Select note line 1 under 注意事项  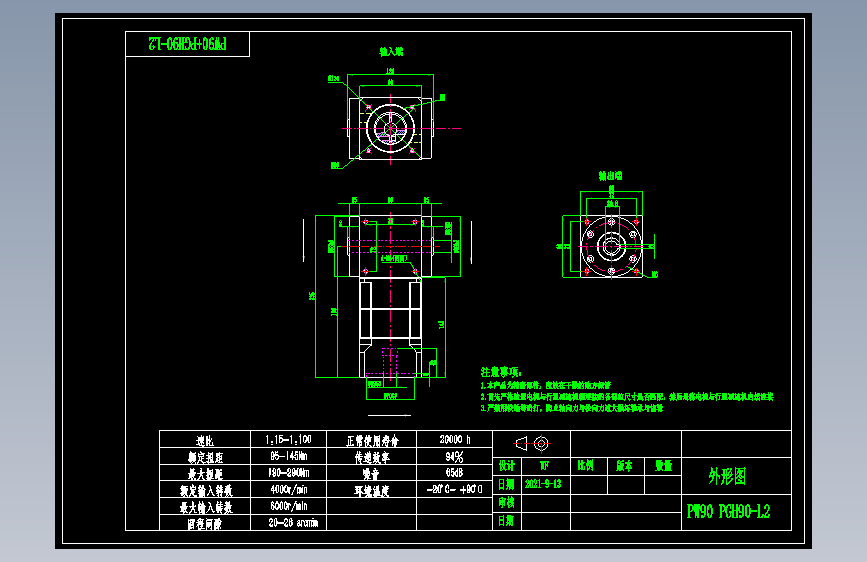pos(546,385)
